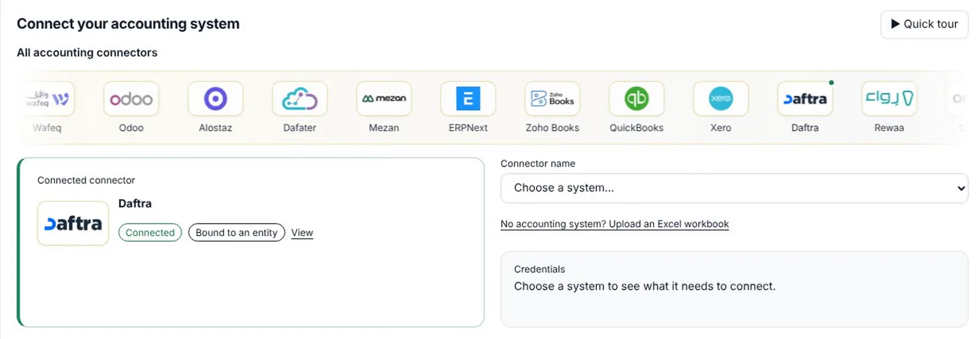Choose the Daftra icon in connector strip

(x=805, y=99)
